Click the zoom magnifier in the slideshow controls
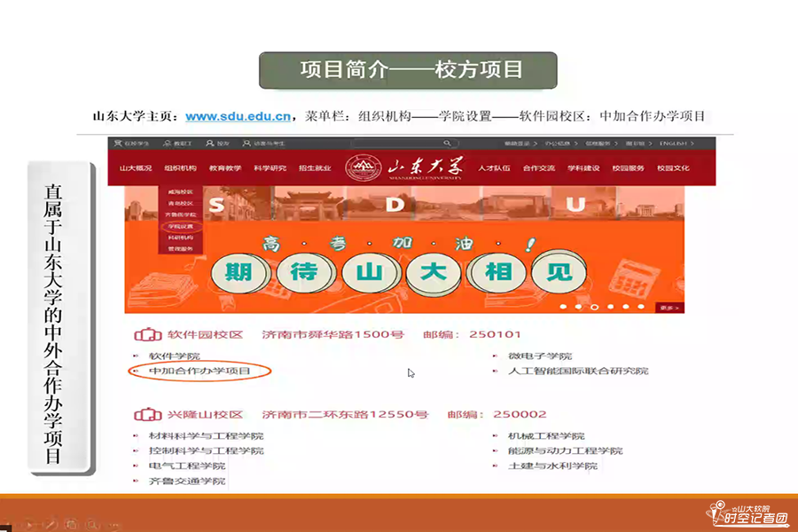 tap(93, 523)
